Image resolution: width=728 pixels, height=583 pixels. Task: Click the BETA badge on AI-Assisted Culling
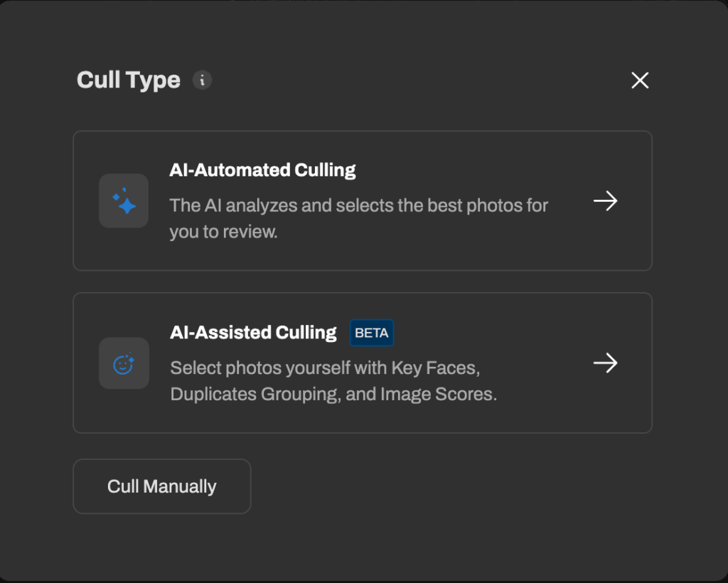(x=372, y=333)
